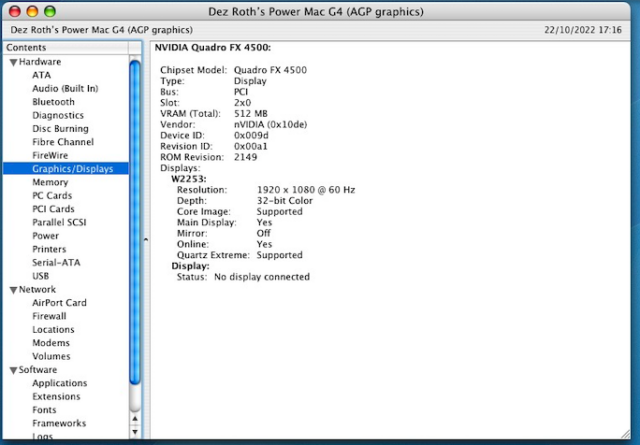Select PC Cards entry
This screenshot has height=445, width=640.
52,196
